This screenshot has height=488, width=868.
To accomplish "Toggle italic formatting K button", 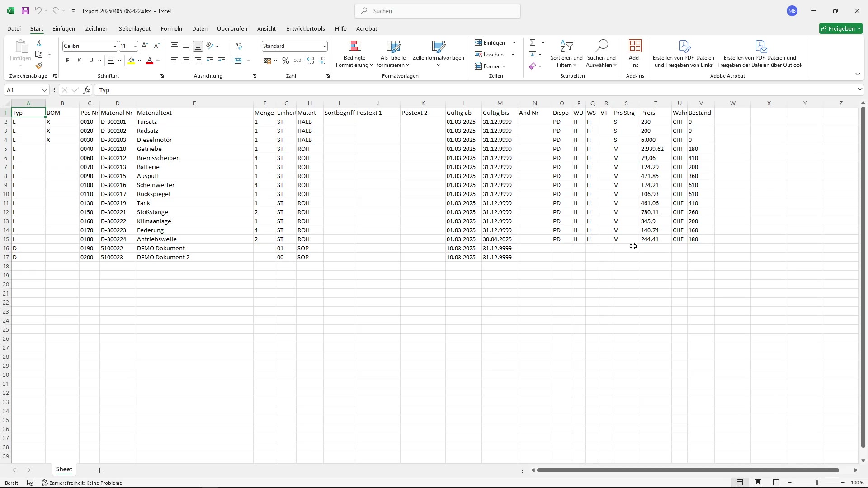I will click(x=80, y=61).
